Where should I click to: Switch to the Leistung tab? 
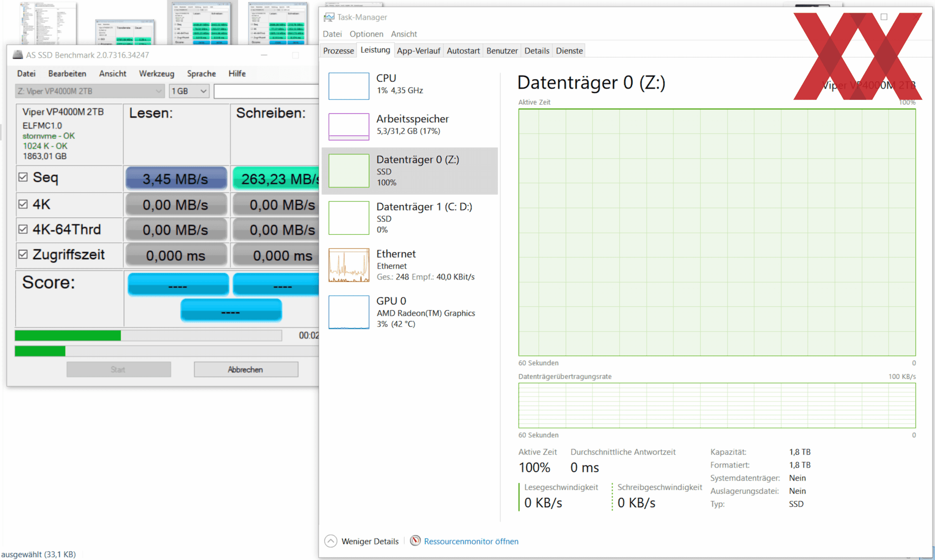tap(375, 50)
